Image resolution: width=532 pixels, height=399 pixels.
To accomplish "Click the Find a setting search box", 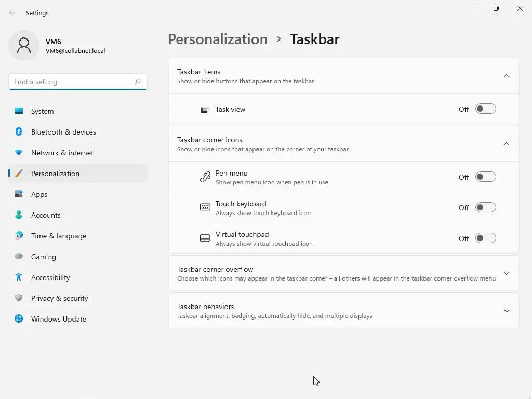I will pos(73,82).
